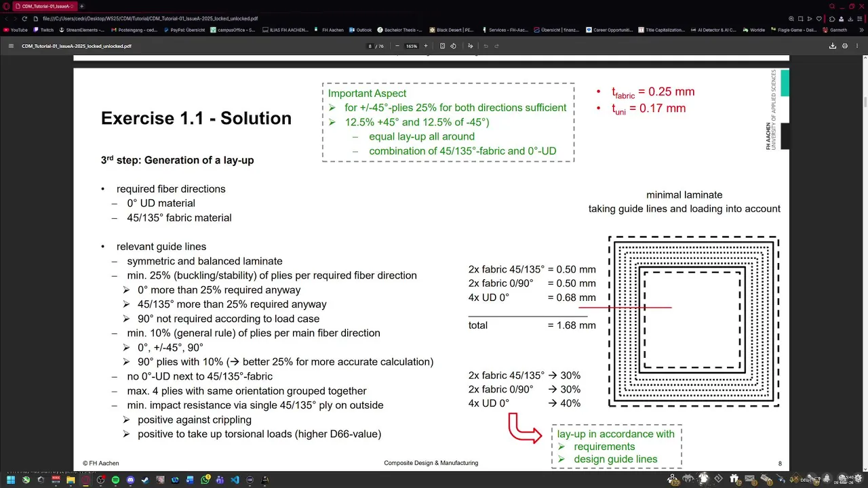Go back in browser history
This screenshot has width=868, height=488.
(7, 18)
